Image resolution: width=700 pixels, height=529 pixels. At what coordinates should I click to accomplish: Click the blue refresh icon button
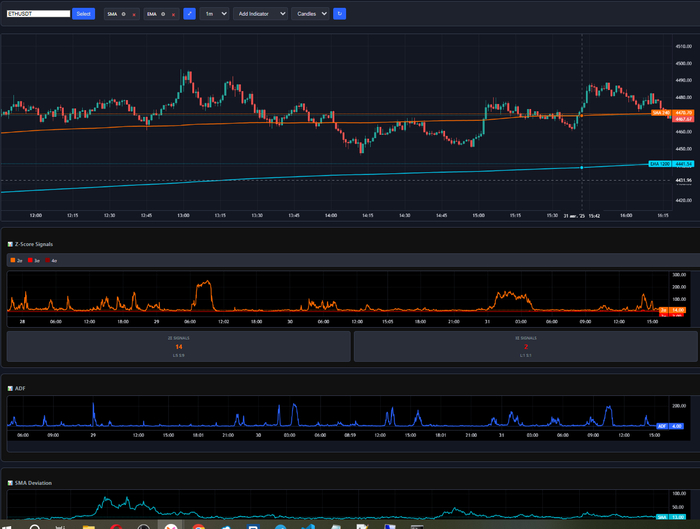(x=339, y=14)
